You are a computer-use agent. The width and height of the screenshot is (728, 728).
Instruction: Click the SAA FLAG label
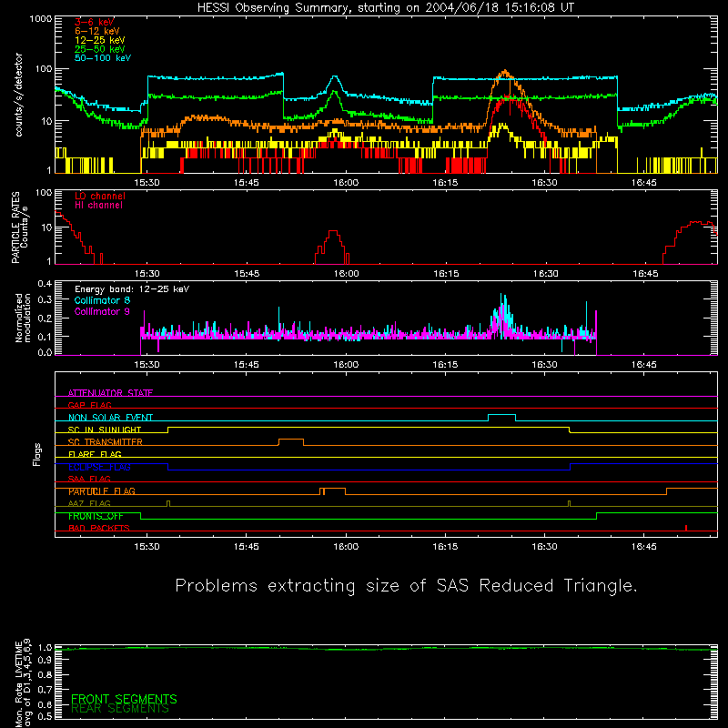(89, 479)
